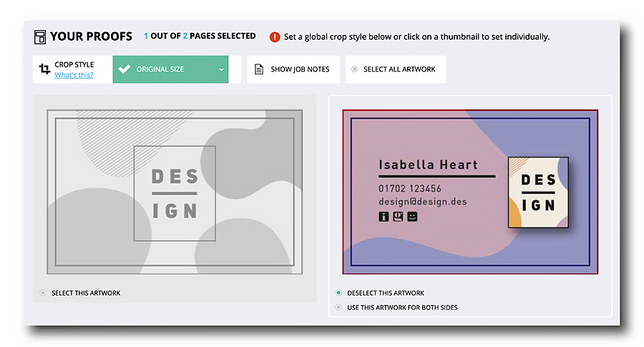Click the Your Proofs page icon
The width and height of the screenshot is (644, 347).
(x=40, y=37)
